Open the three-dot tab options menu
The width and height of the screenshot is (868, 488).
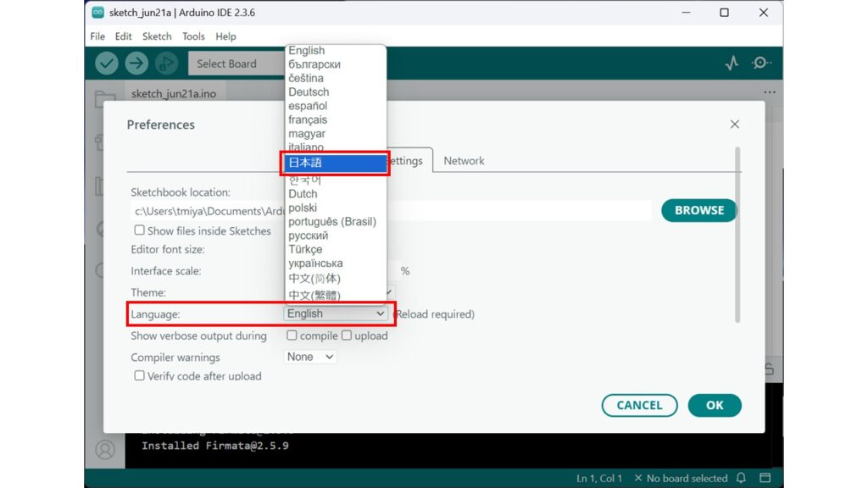coord(770,92)
